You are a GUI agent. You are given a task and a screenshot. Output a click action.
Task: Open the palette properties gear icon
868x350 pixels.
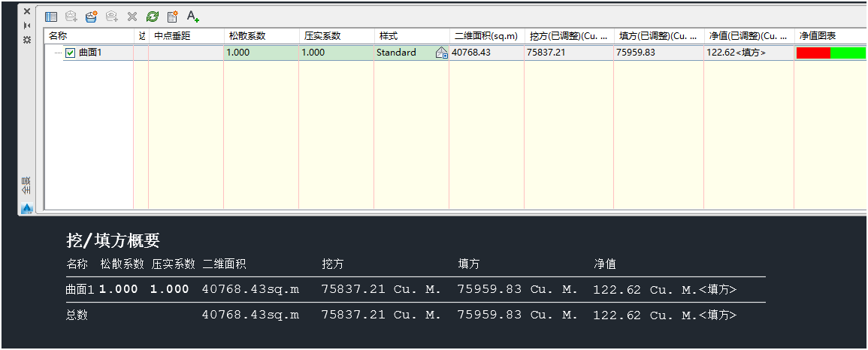point(26,40)
